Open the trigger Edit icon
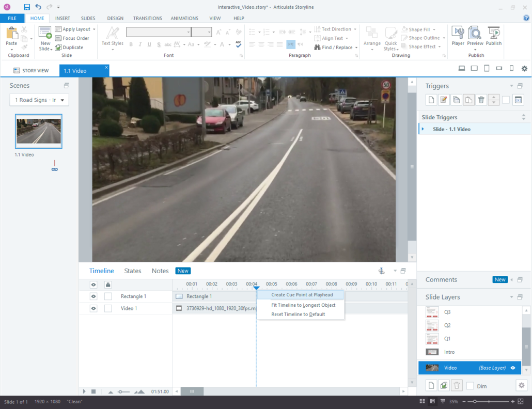 (x=444, y=99)
